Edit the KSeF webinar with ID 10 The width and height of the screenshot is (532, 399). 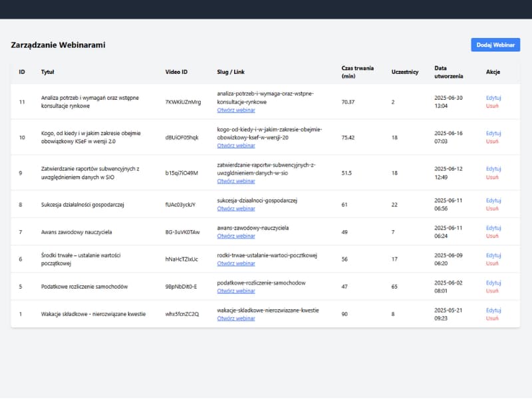(x=493, y=133)
